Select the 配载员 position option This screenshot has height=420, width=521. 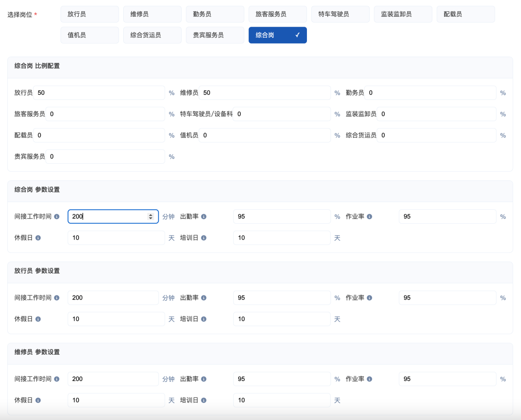[x=466, y=14]
